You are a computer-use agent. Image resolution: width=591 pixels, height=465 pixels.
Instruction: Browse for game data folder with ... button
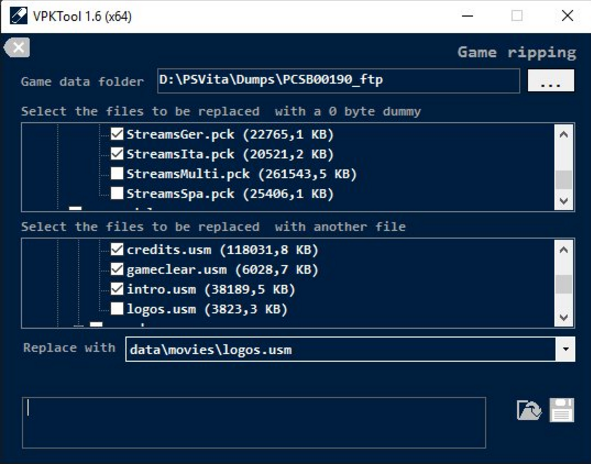coord(551,80)
